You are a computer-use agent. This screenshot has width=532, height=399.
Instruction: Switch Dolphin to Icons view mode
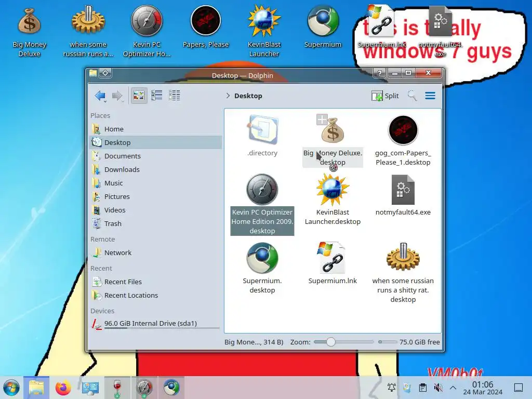tap(139, 96)
